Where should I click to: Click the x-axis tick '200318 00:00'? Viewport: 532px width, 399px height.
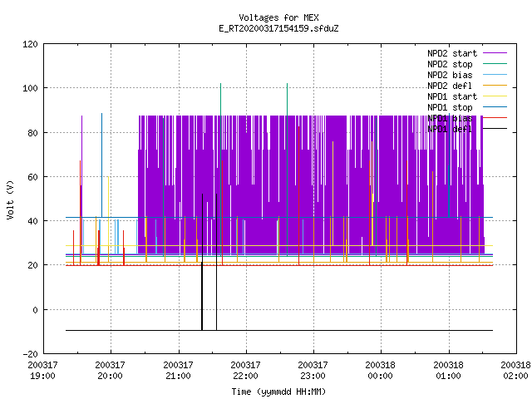coord(381,371)
